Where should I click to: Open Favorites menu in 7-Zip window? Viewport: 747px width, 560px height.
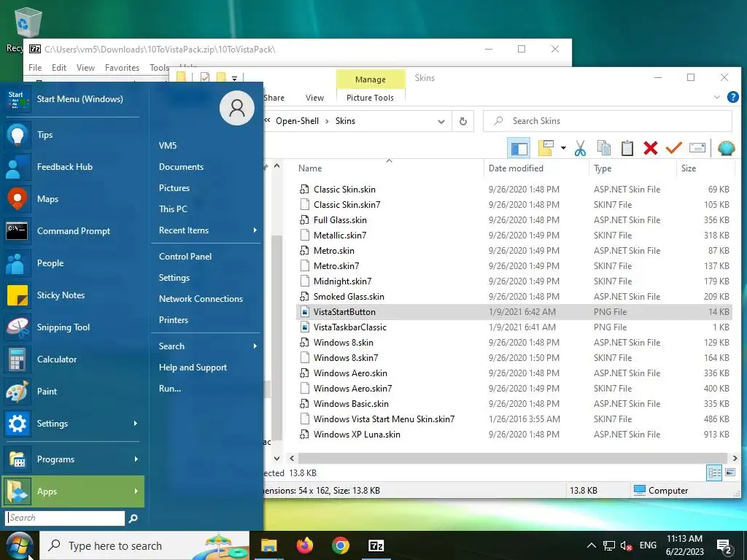[x=122, y=68]
